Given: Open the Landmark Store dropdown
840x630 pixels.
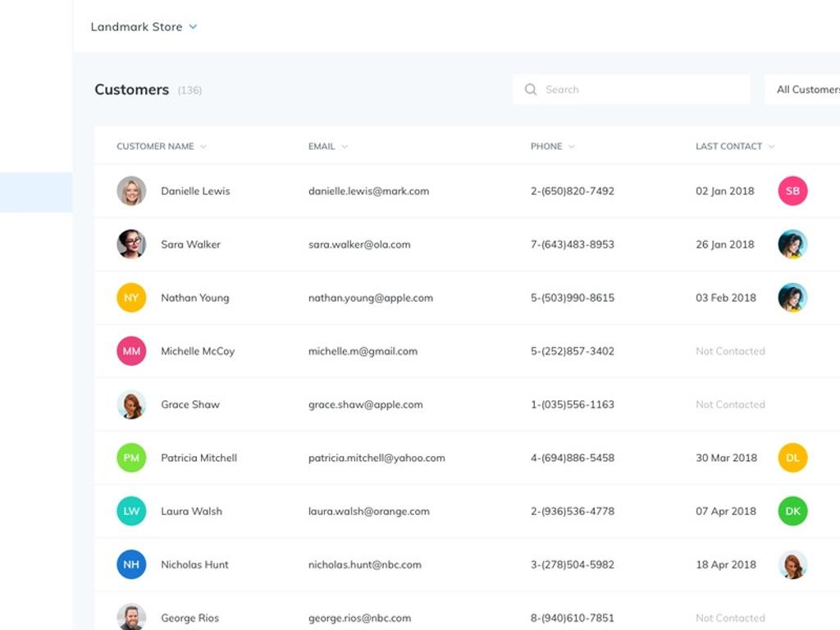Looking at the screenshot, I should [144, 27].
